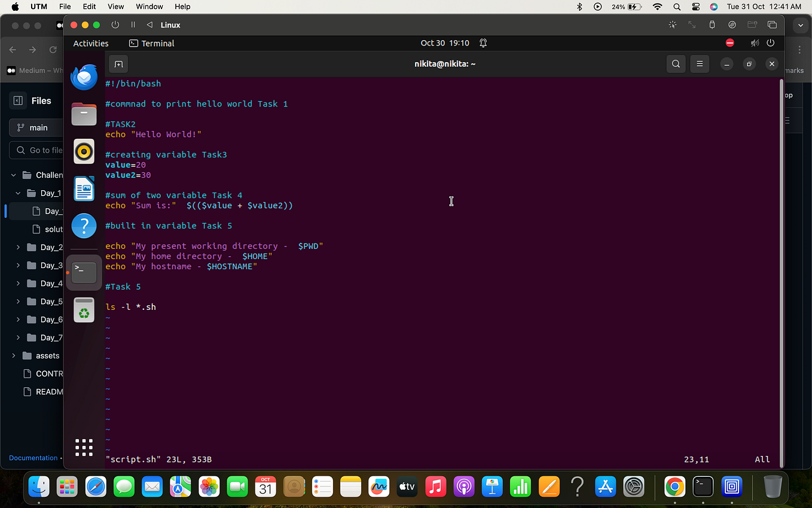Launch LibreOffice Writer from the dock
Viewport: 812px width, 508px height.
84,188
